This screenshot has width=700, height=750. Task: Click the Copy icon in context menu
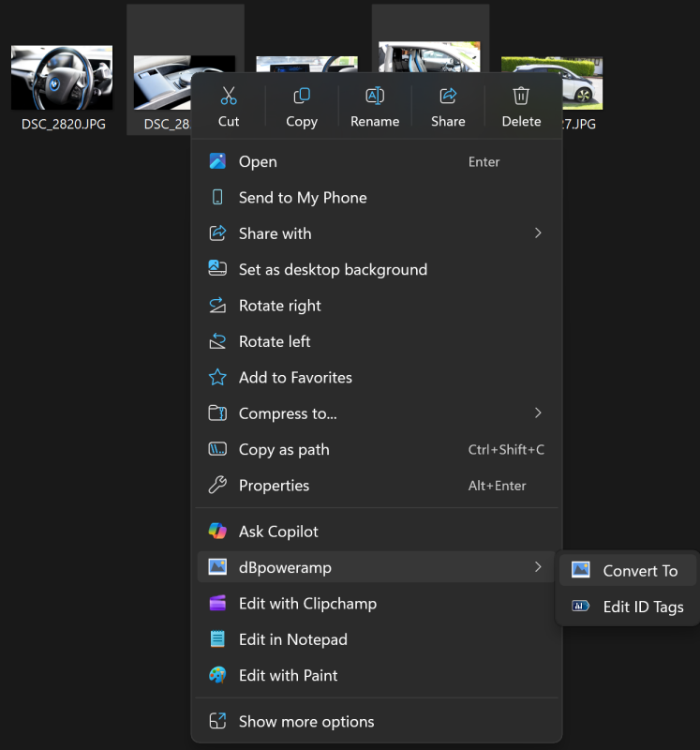[x=301, y=97]
